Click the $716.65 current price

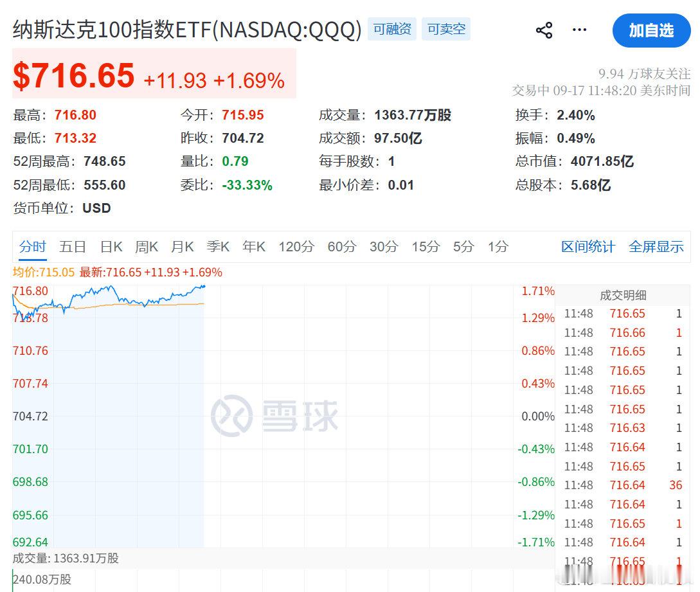(74, 75)
